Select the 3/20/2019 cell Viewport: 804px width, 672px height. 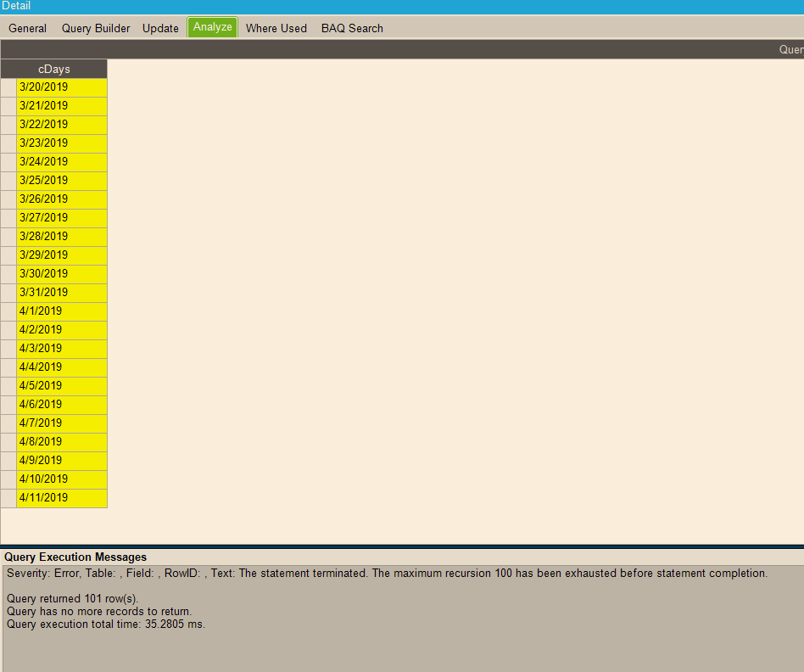62,87
